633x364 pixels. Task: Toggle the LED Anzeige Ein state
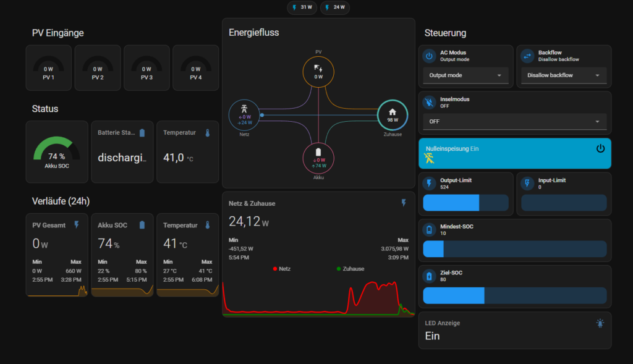coord(433,336)
